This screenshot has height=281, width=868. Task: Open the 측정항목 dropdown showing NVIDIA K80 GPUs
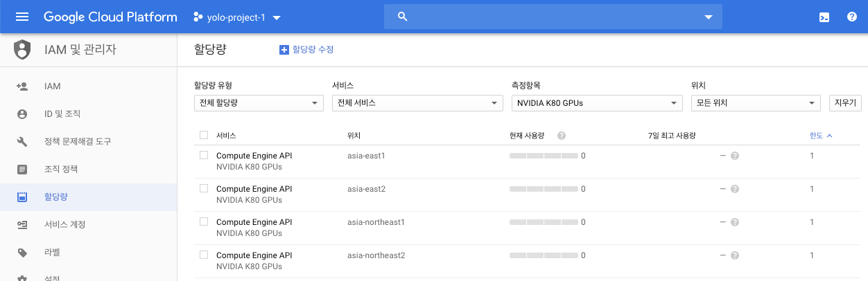pyautogui.click(x=598, y=103)
